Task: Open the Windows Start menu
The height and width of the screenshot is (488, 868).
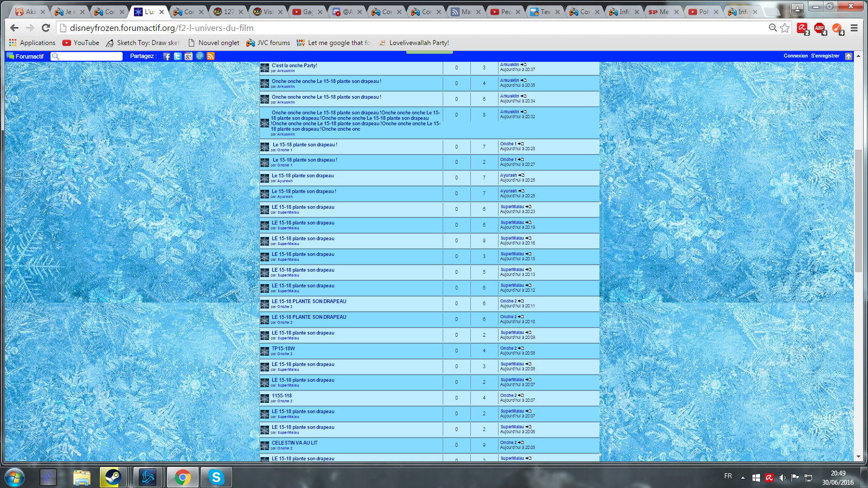Action: click(x=15, y=477)
